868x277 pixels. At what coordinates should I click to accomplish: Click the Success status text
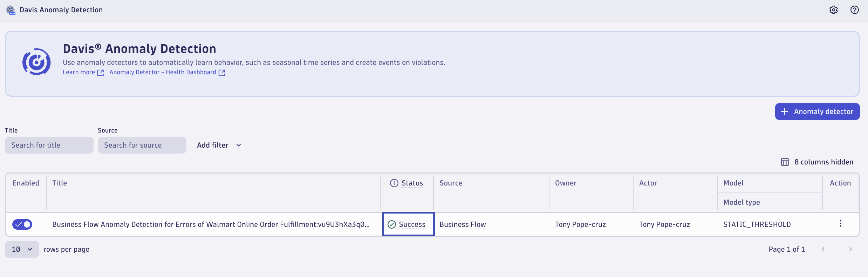pyautogui.click(x=412, y=224)
